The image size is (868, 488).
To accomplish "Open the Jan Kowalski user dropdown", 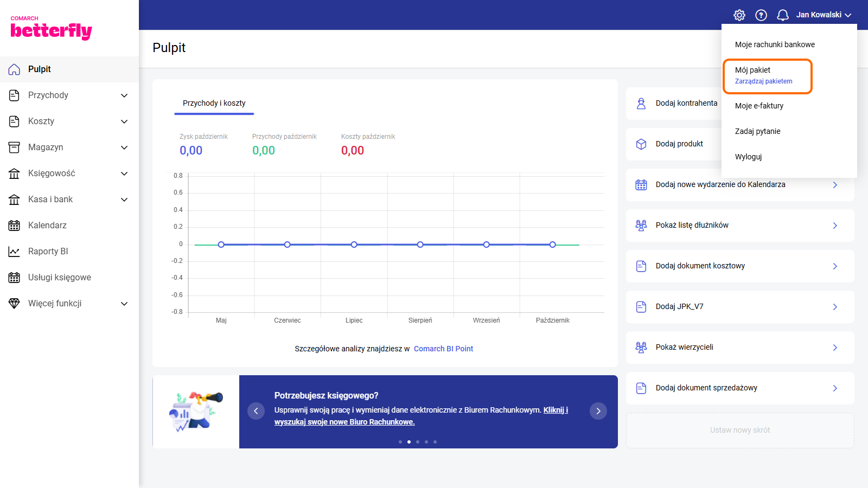I will 824,15.
